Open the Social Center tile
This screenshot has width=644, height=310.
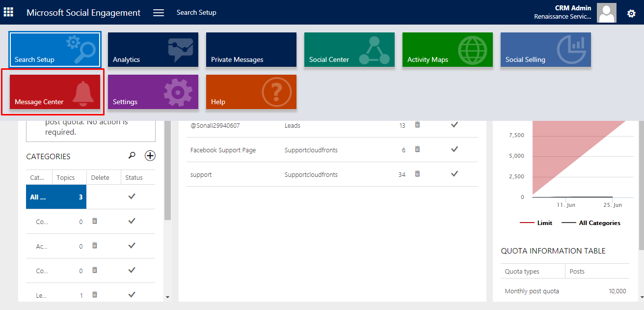[349, 50]
